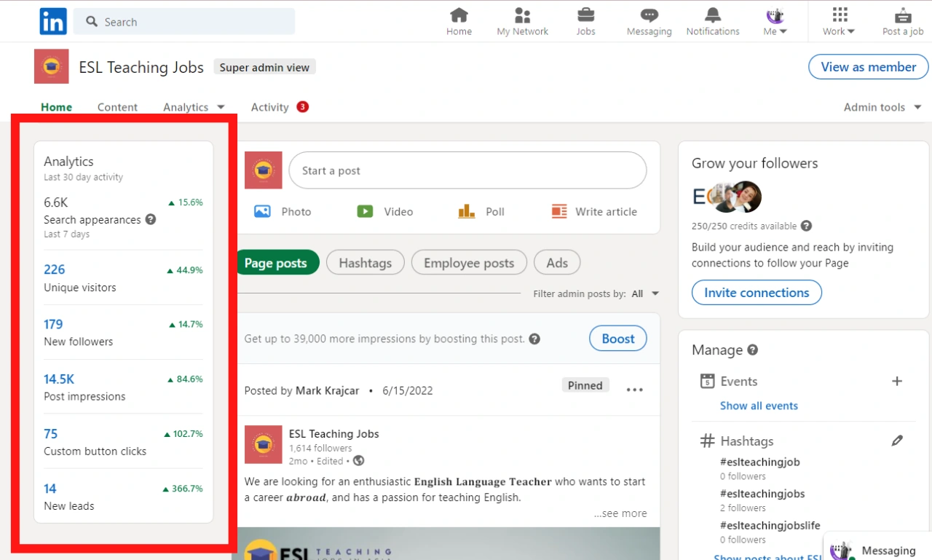Screen dimensions: 932x560
Task: Click Show all events link
Action: tap(759, 406)
